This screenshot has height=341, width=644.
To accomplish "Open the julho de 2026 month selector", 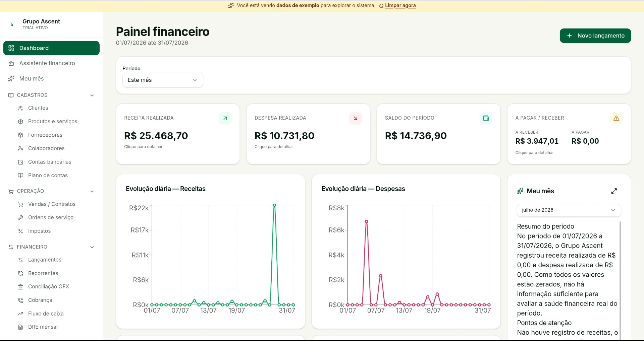I will point(569,210).
